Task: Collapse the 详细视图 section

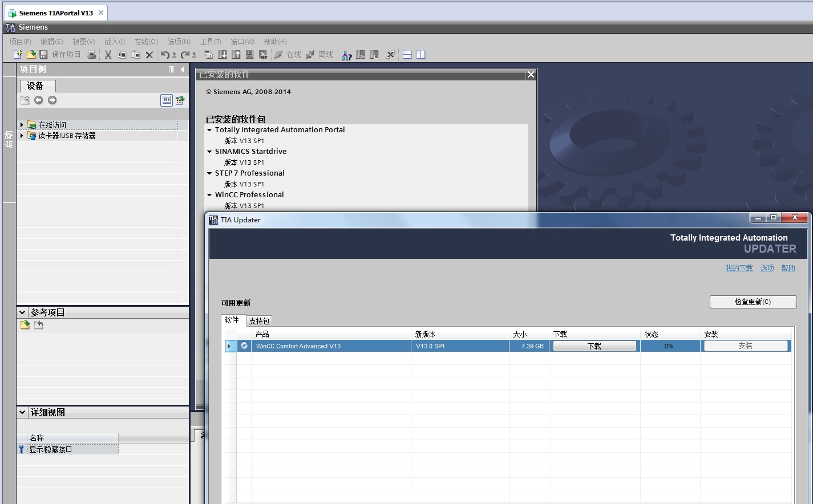Action: point(22,412)
